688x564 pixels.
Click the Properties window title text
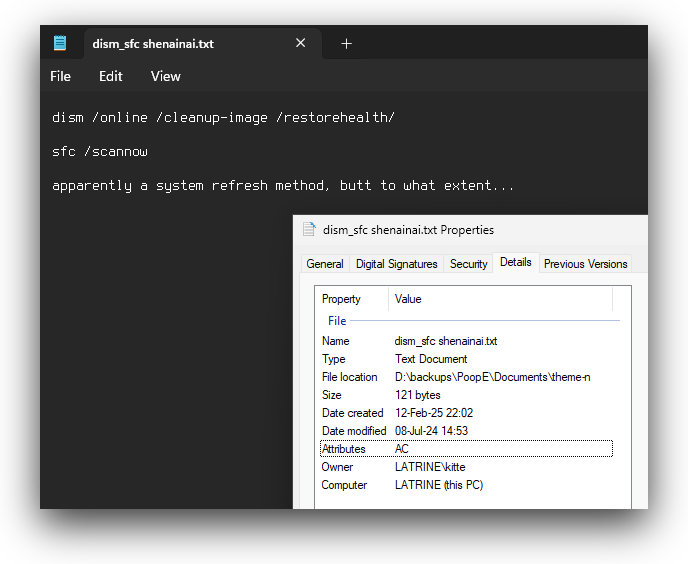(x=408, y=230)
